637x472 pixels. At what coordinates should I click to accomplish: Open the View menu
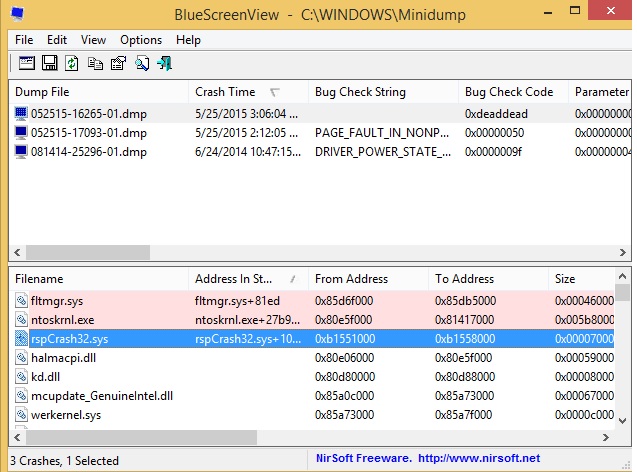click(93, 40)
